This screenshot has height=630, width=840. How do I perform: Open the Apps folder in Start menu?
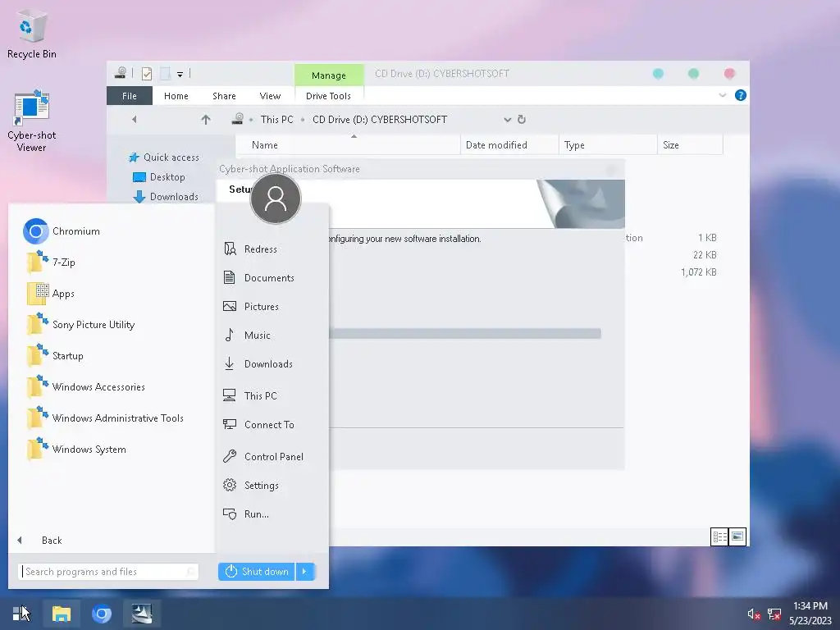52,294
